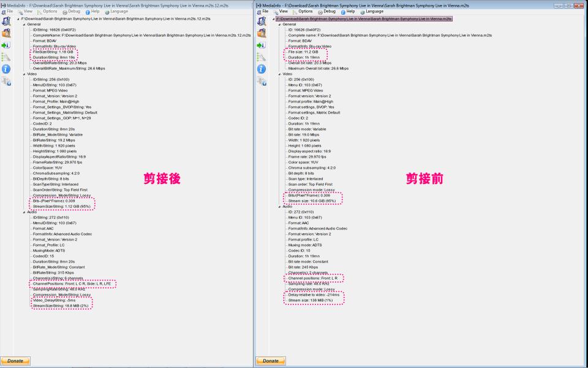
Task: Select 'Bits/(Pixel*Frame): 0.306' row
Action: tap(309, 195)
